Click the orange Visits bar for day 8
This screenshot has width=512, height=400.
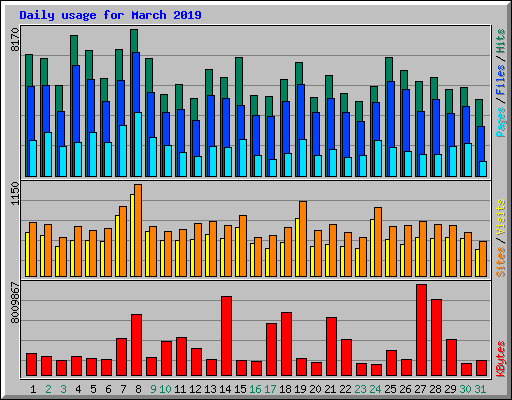pos(138,230)
